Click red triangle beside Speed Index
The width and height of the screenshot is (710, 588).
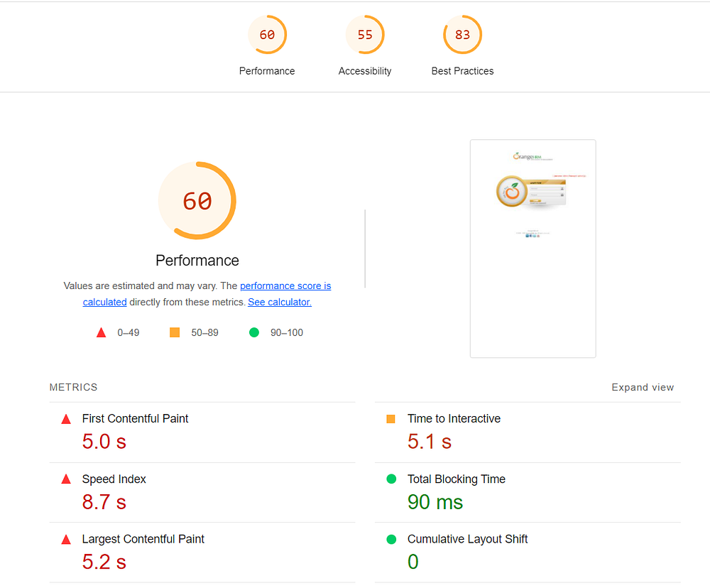pyautogui.click(x=66, y=479)
